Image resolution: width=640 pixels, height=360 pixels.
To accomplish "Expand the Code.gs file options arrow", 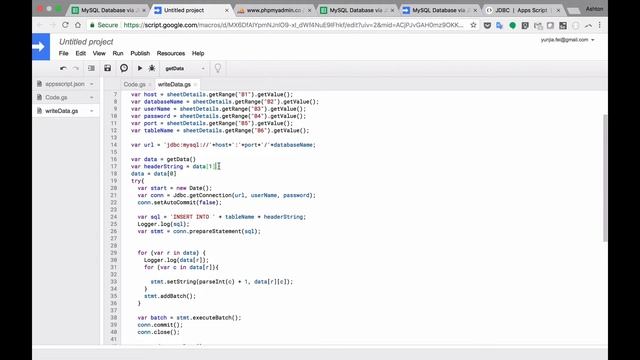I will (x=92, y=98).
